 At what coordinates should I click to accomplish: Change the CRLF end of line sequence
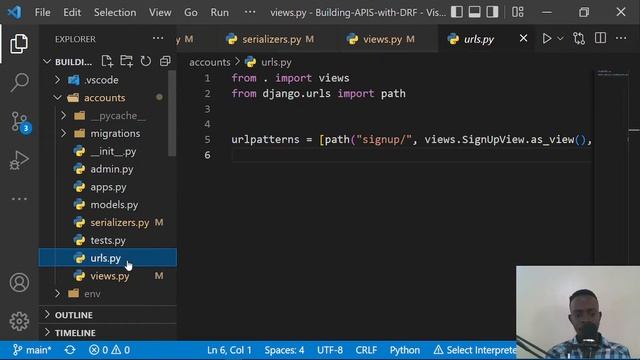point(366,350)
